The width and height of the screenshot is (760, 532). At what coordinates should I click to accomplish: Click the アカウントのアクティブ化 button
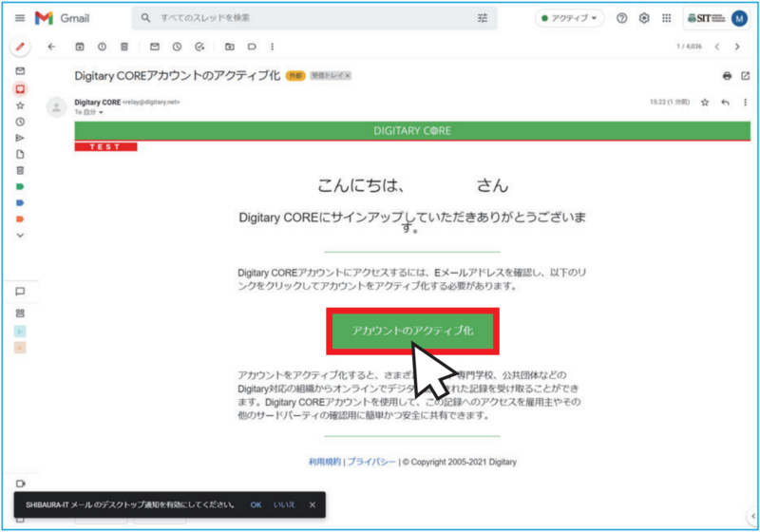coord(412,331)
